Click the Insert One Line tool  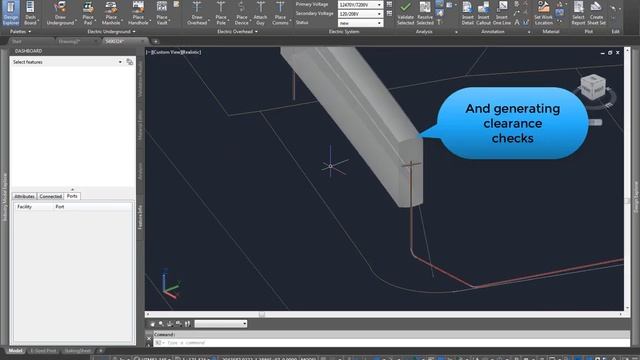pyautogui.click(x=502, y=13)
